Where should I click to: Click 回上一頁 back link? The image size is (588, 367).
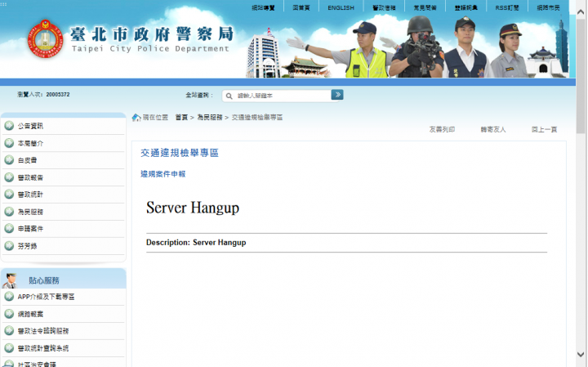[x=544, y=129]
